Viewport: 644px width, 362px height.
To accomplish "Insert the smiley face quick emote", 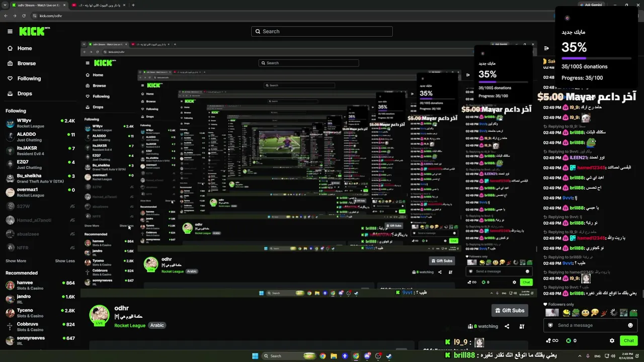I will (x=585, y=313).
